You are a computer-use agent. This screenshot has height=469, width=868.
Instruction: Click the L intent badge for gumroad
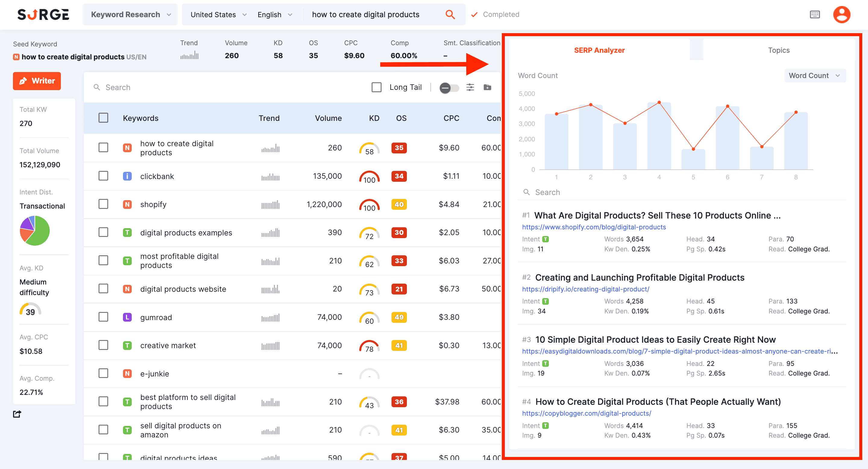pyautogui.click(x=127, y=317)
